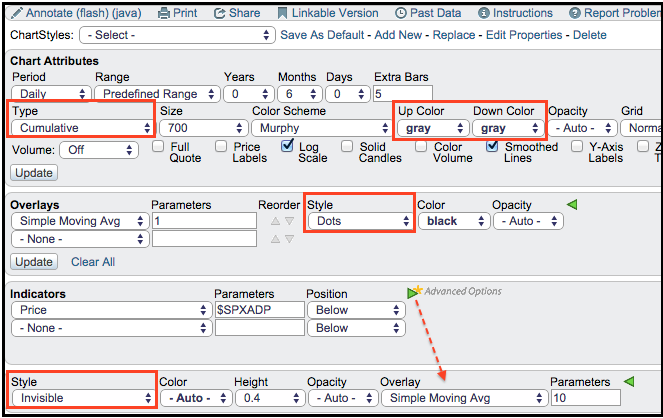The width and height of the screenshot is (663, 418).
Task: Disable the Log Scale checkbox
Action: 289,146
